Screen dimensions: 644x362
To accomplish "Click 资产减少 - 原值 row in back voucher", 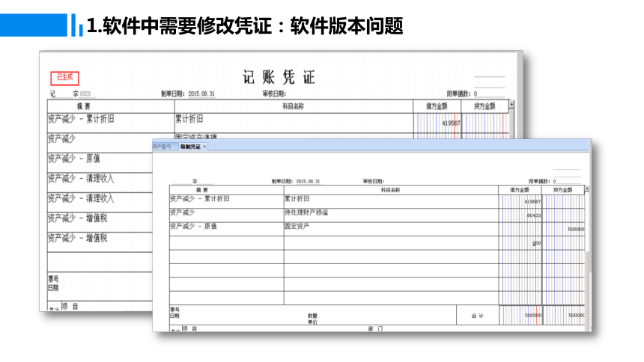I will (74, 159).
